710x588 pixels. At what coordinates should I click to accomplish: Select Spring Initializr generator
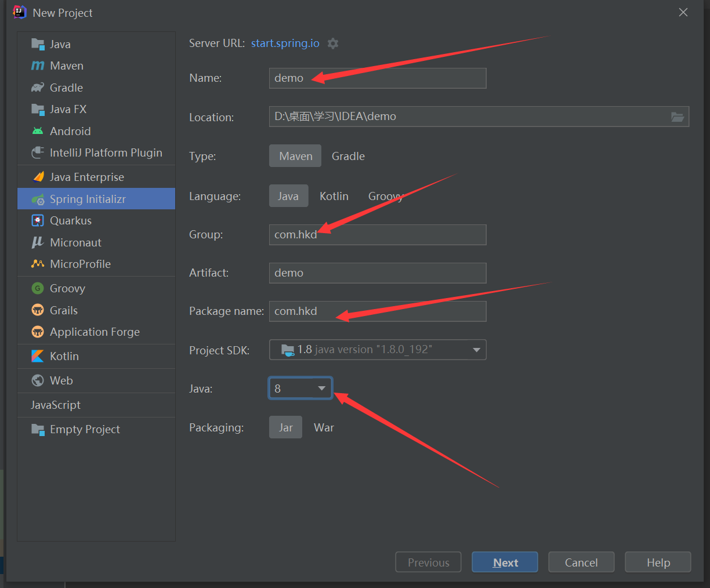pyautogui.click(x=96, y=199)
